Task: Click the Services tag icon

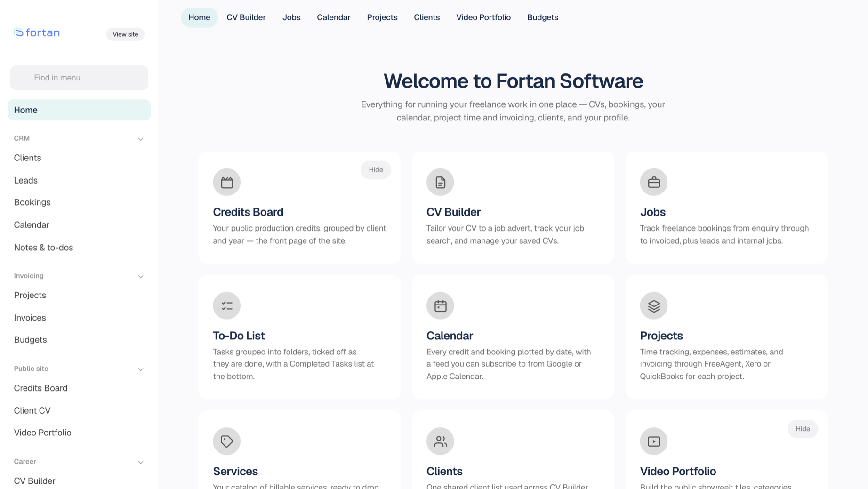Action: pyautogui.click(x=226, y=441)
